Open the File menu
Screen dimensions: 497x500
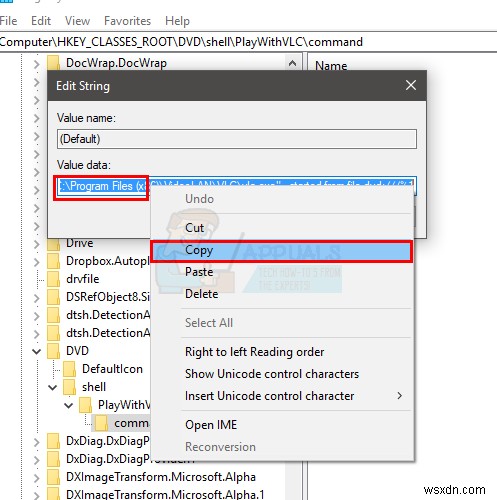point(8,21)
